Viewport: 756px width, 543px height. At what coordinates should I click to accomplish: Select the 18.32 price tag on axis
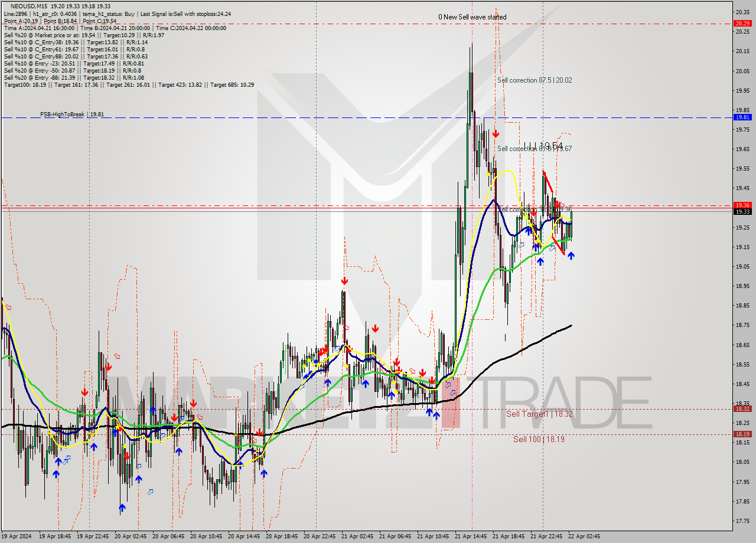[x=742, y=408]
